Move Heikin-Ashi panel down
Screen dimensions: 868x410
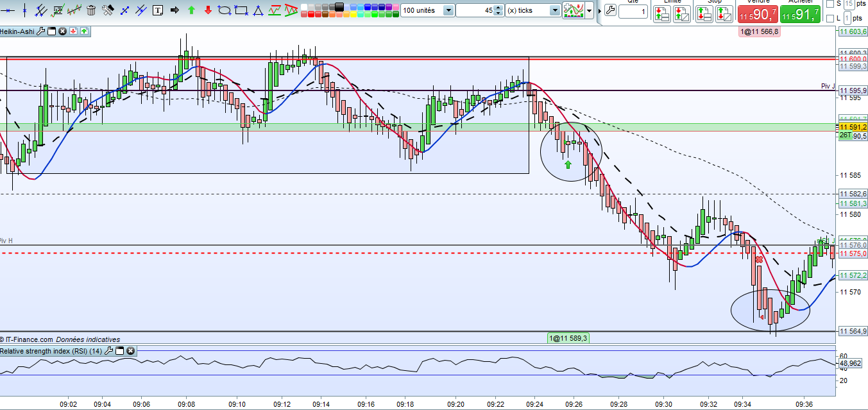coord(73,31)
